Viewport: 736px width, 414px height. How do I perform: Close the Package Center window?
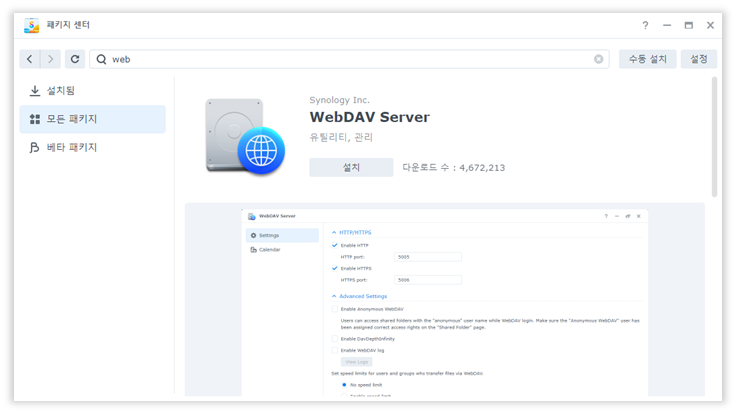pos(711,25)
